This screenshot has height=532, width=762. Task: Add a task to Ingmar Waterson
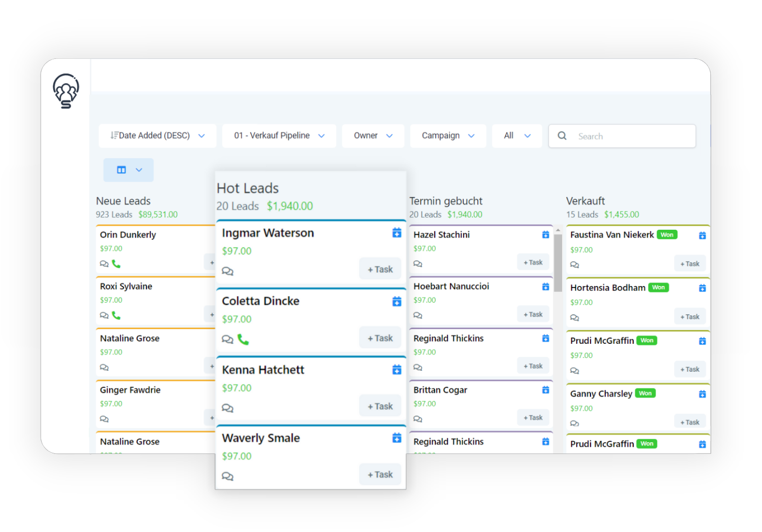380,269
